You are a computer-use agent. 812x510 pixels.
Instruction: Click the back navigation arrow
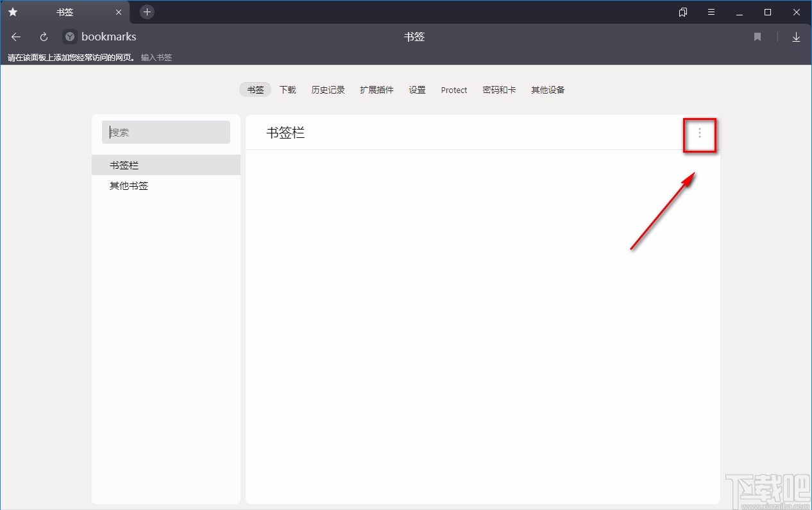point(15,37)
